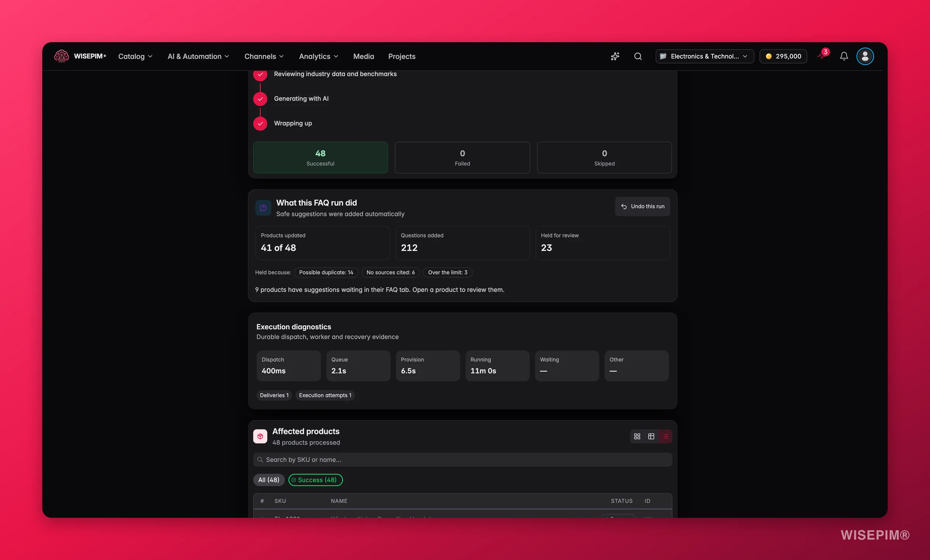Click the STATUS column header
The image size is (930, 560).
[x=622, y=501]
